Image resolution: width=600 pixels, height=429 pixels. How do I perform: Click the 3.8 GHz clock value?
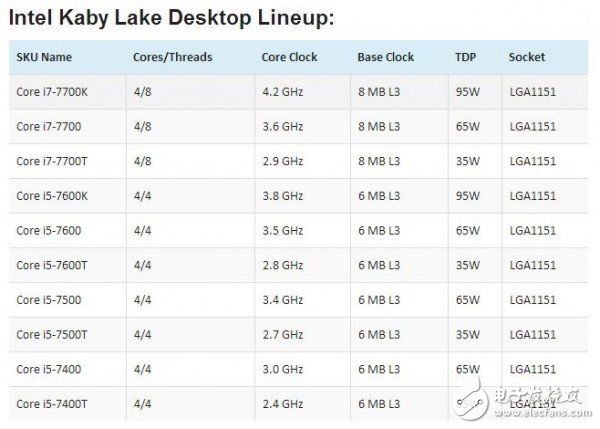click(283, 196)
